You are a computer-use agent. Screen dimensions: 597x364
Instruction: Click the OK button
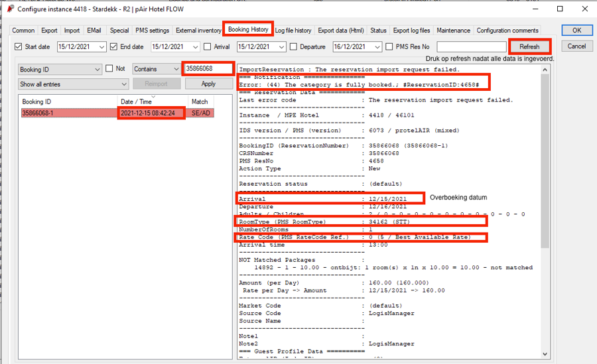[577, 30]
